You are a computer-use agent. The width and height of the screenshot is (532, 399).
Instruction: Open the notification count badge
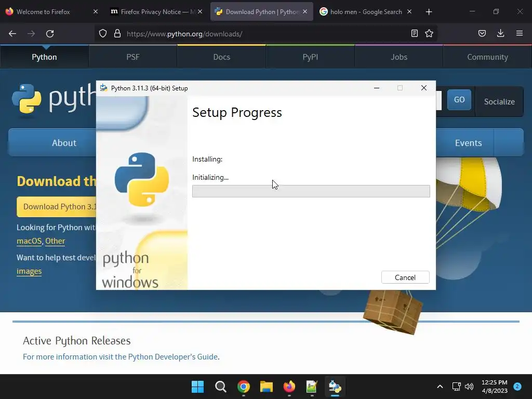pos(517,386)
